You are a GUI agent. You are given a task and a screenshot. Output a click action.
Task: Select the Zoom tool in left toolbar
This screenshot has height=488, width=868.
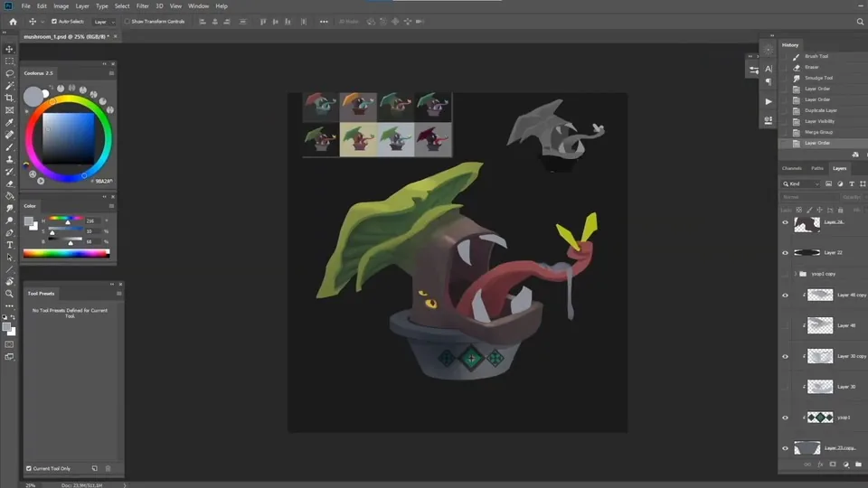click(x=9, y=293)
